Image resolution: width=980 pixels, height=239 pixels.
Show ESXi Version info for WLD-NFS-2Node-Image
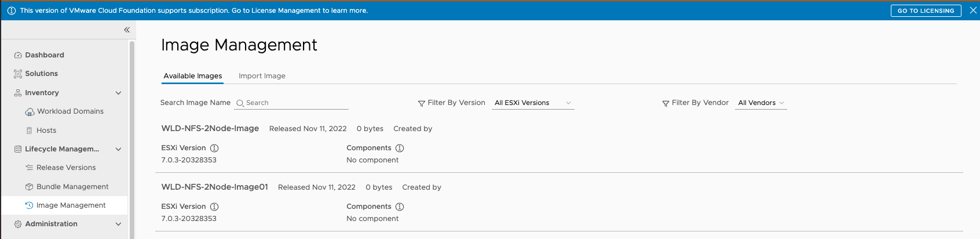coord(214,148)
